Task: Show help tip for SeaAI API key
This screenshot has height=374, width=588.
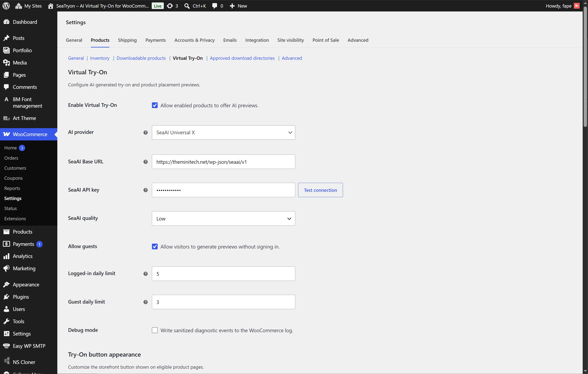Action: (146, 190)
